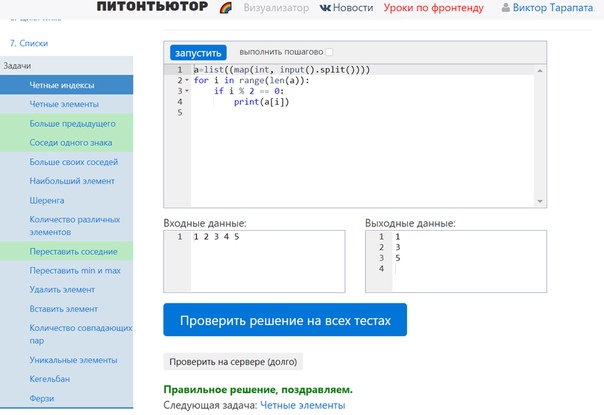
Task: Open Уроки по фронтенду link
Action: coord(433,8)
